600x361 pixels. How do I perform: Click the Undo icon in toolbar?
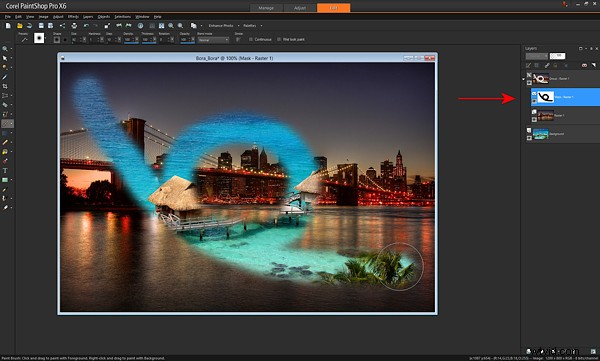coord(86,26)
